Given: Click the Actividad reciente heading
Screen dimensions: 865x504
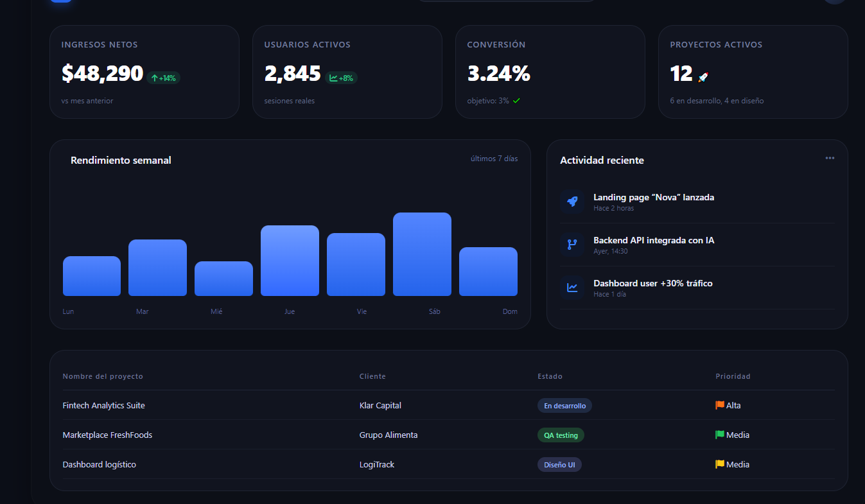Looking at the screenshot, I should 602,161.
